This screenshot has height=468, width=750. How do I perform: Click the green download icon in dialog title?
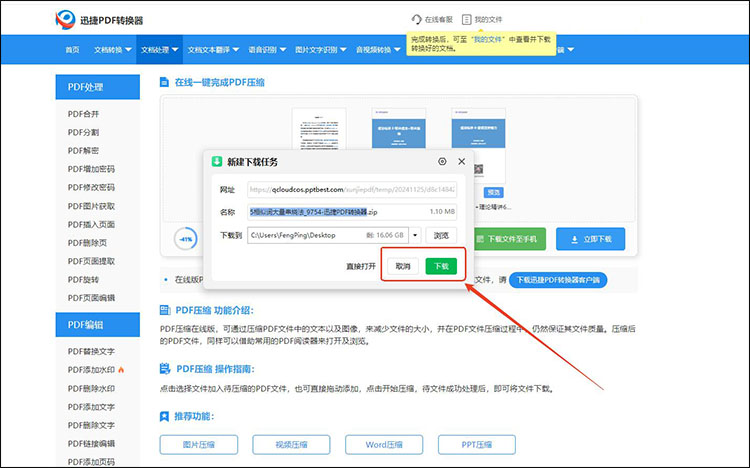[x=217, y=162]
